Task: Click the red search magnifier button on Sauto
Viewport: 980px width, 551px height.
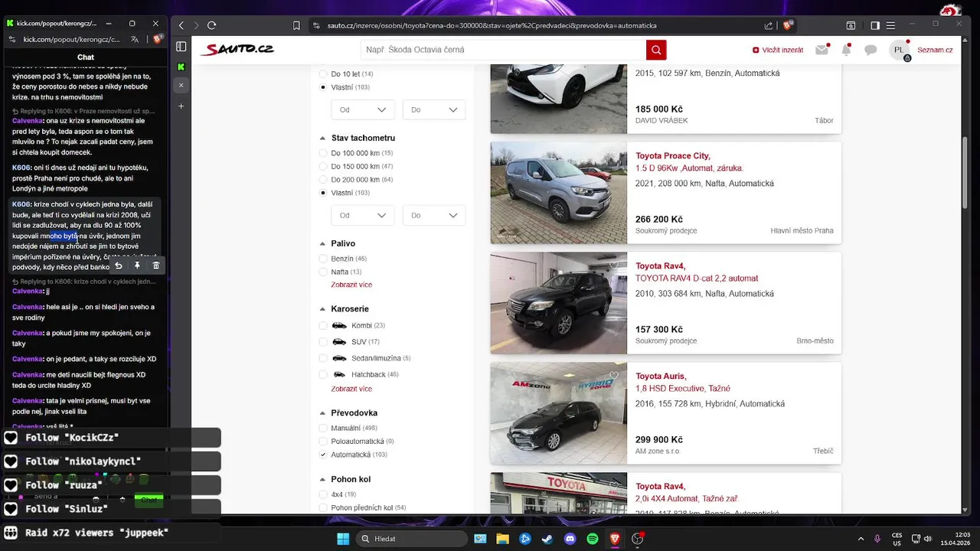Action: (x=656, y=50)
